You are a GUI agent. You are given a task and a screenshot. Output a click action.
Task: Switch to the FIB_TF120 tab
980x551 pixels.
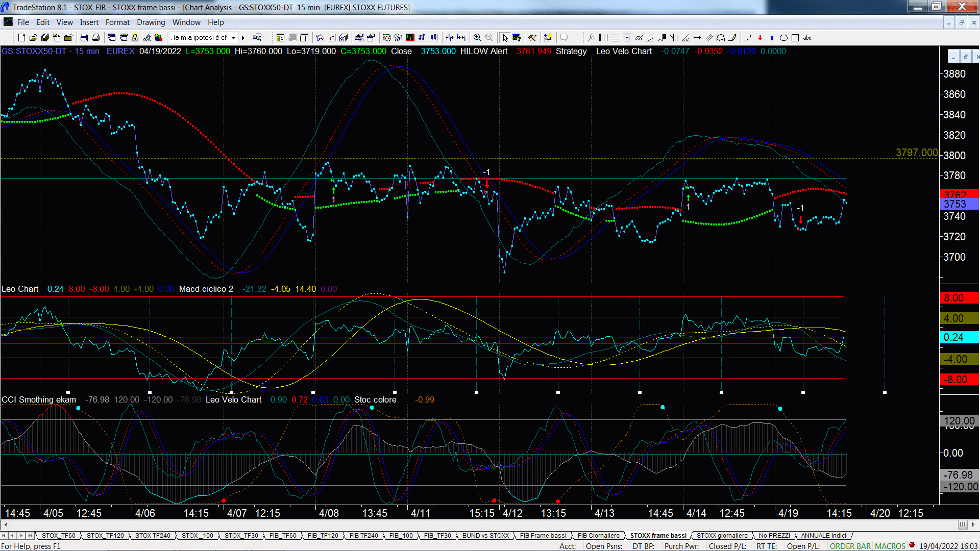(x=323, y=535)
